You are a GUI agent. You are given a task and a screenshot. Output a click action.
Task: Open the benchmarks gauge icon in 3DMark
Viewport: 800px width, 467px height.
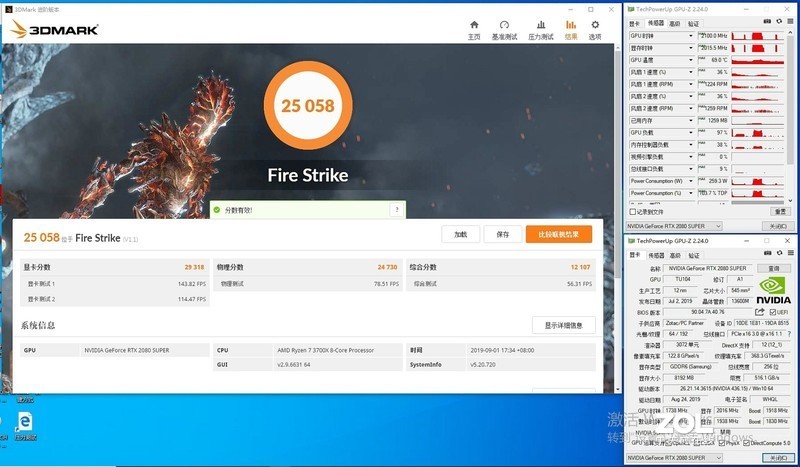pos(504,25)
